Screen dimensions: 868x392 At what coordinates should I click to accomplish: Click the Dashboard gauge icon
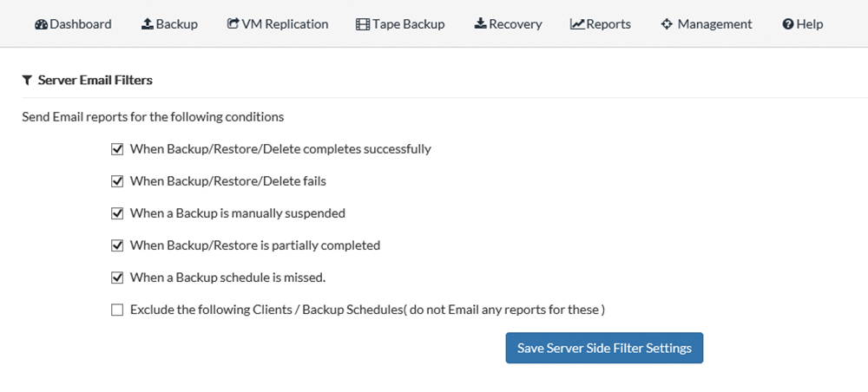[41, 24]
